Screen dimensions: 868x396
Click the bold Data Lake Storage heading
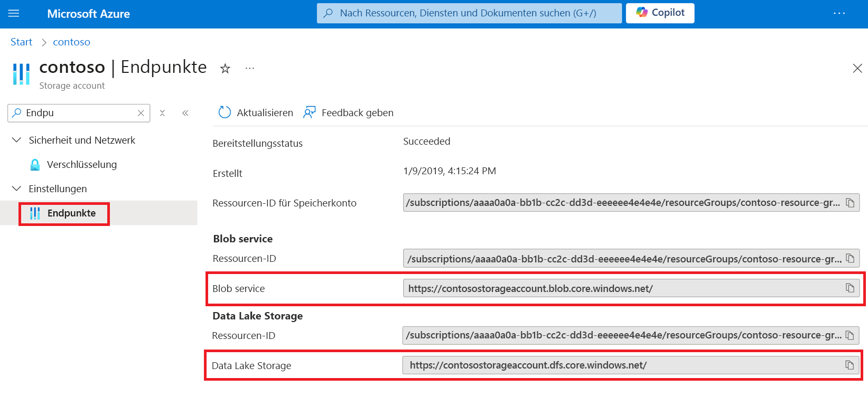pyautogui.click(x=258, y=316)
